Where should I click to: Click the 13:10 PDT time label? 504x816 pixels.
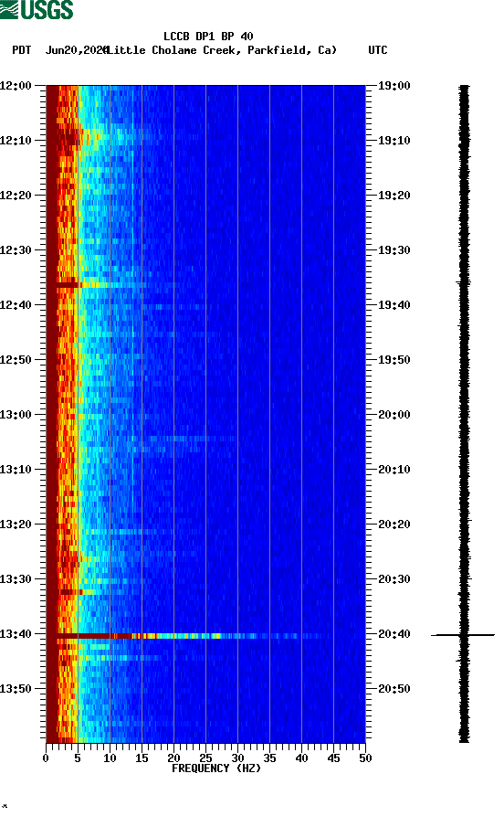click(16, 469)
